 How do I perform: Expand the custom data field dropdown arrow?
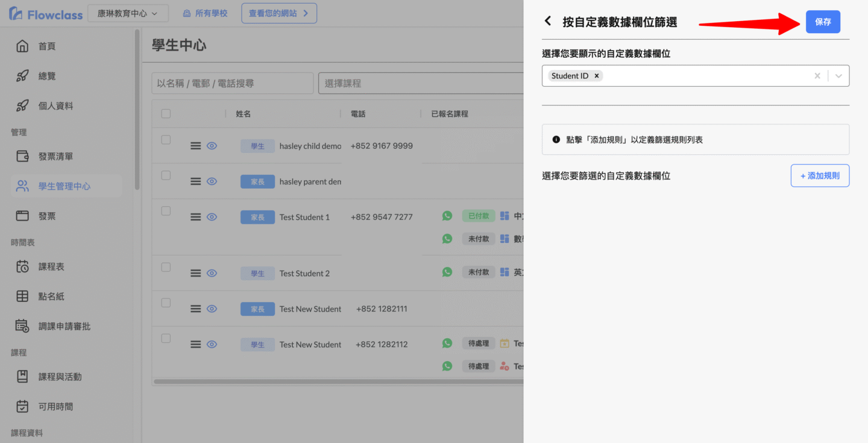838,76
